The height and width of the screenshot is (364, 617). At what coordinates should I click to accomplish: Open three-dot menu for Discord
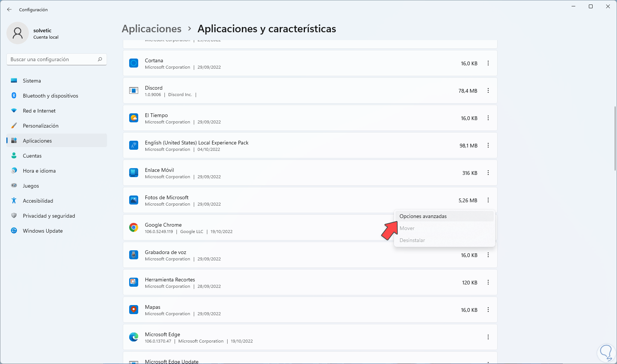tap(488, 90)
